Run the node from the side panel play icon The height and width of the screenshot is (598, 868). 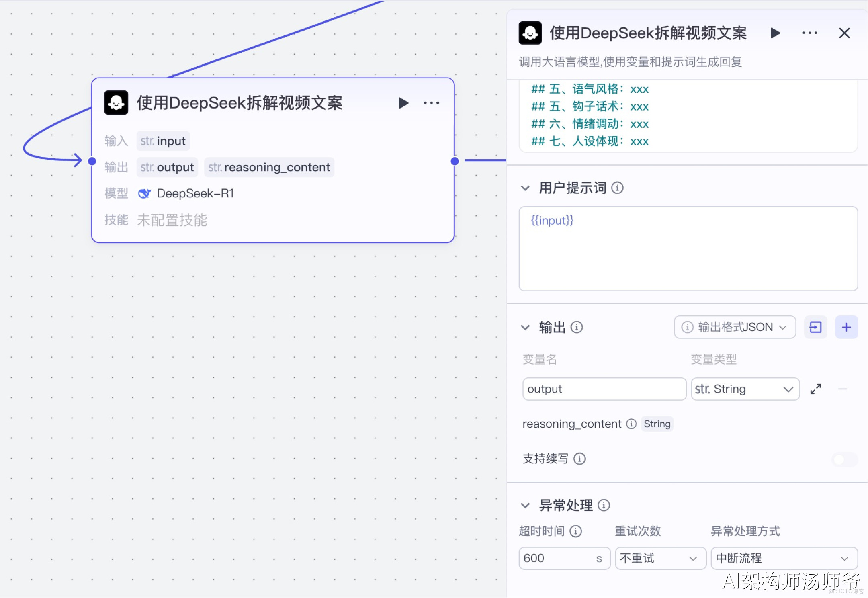click(x=775, y=33)
